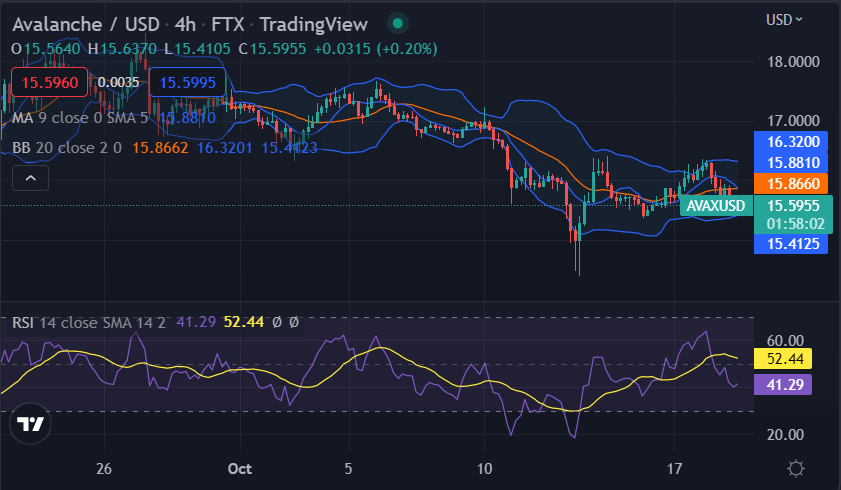The width and height of the screenshot is (841, 490).
Task: Click the 60.00 RSI axis label
Action: (x=785, y=340)
